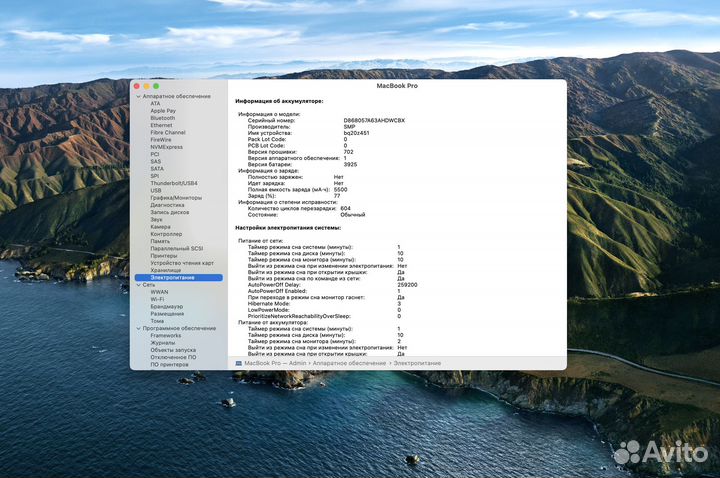Open Графика/Мониторы section
The width and height of the screenshot is (720, 478).
coord(176,197)
